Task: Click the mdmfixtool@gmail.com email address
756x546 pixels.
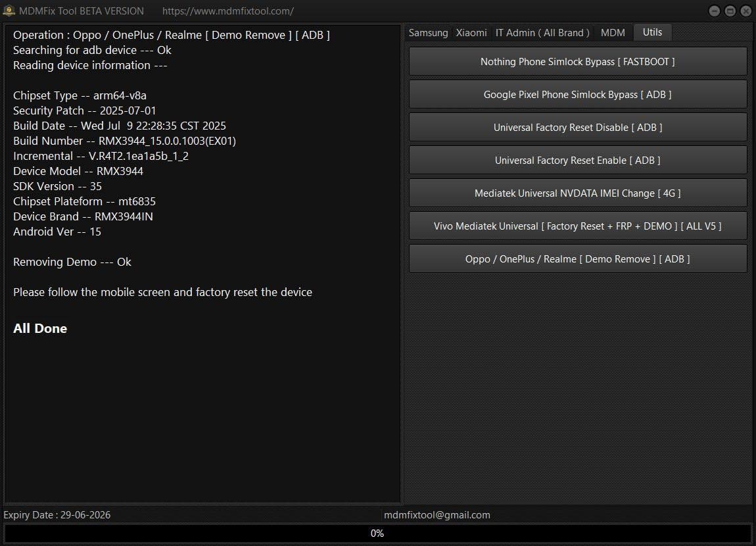Action: point(437,515)
